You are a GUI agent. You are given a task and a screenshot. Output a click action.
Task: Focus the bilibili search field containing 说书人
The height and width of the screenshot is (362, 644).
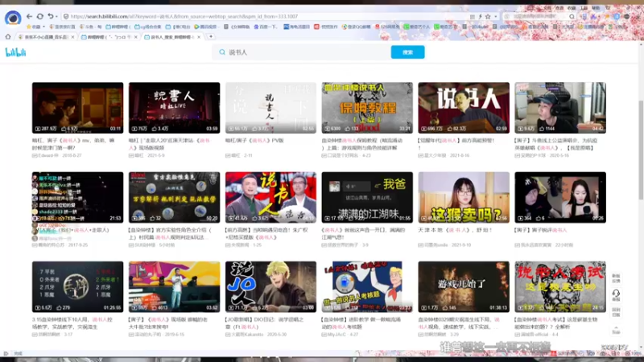(302, 52)
